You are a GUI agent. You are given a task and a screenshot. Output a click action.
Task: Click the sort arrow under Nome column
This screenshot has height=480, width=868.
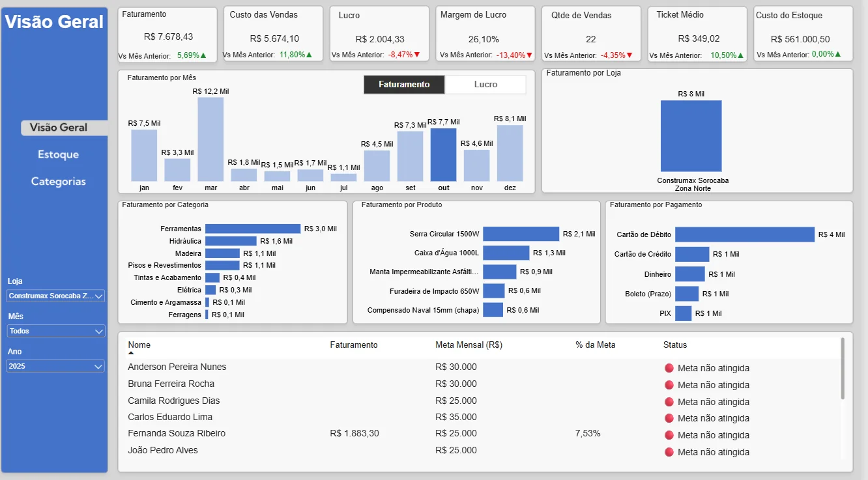131,353
